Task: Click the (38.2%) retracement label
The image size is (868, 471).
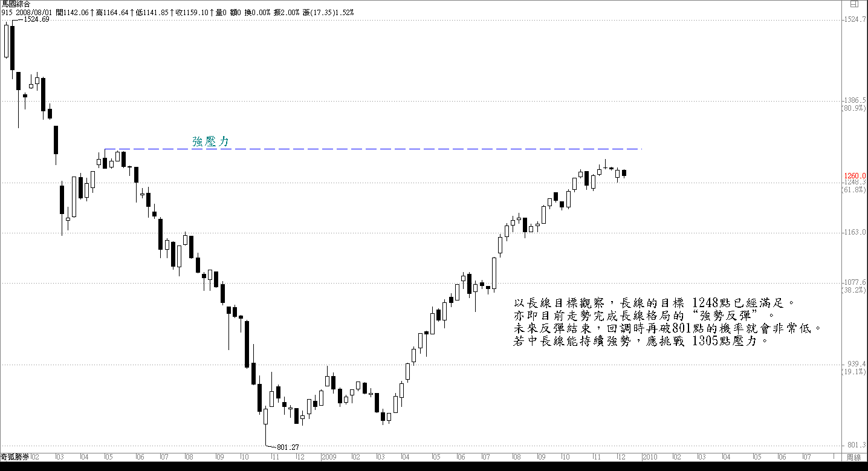Action: (853, 290)
